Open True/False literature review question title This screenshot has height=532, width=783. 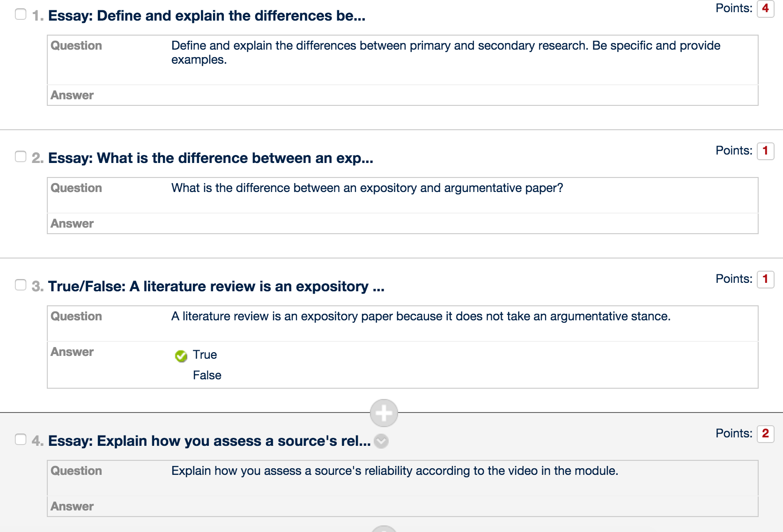click(216, 287)
